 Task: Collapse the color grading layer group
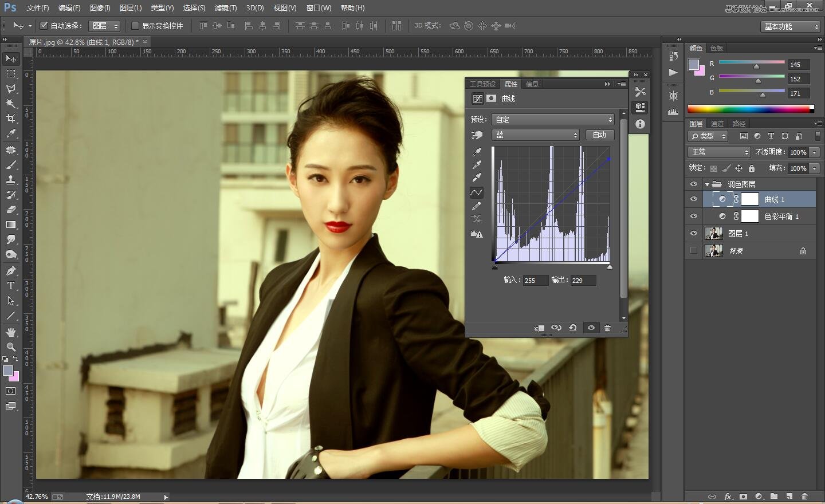click(x=707, y=184)
